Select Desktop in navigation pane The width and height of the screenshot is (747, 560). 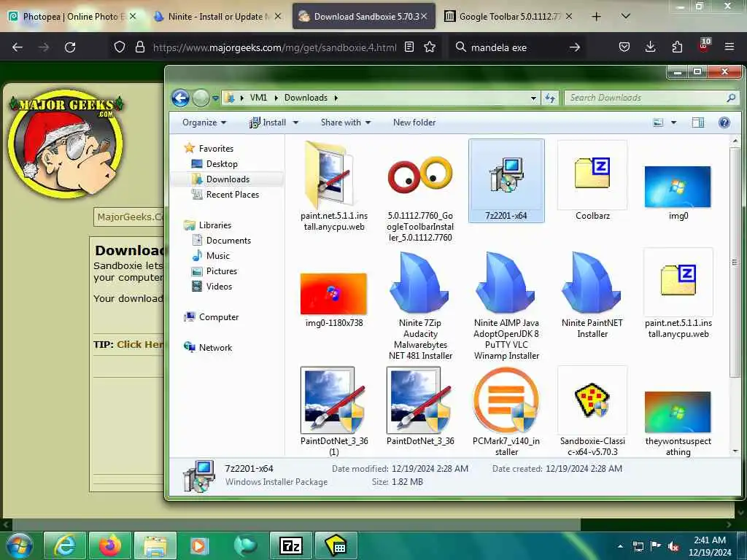click(214, 164)
